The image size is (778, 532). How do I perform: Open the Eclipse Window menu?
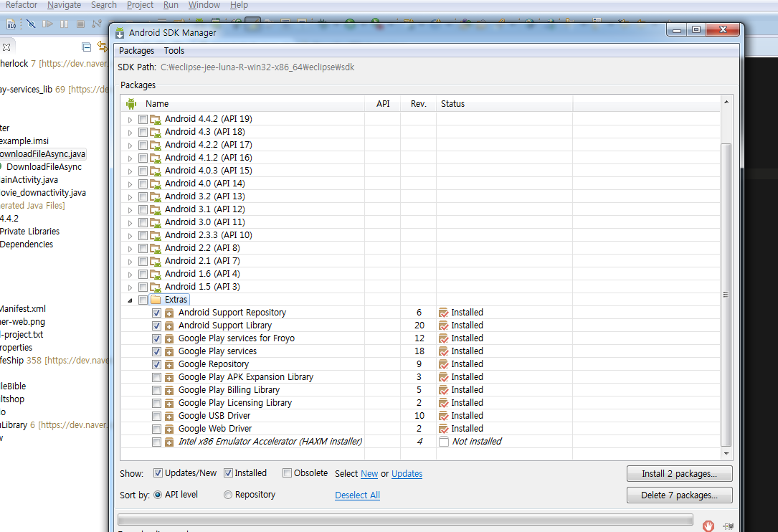click(204, 5)
